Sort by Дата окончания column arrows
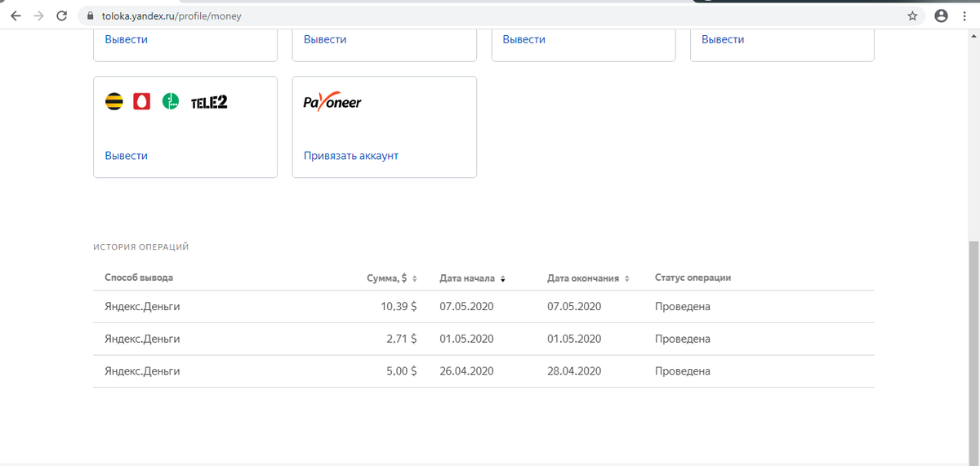 coord(626,278)
